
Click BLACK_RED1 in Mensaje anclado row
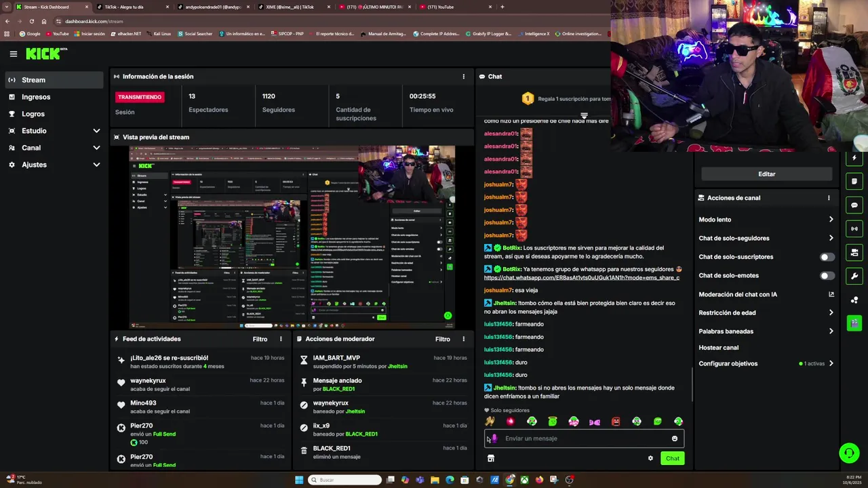[338, 389]
